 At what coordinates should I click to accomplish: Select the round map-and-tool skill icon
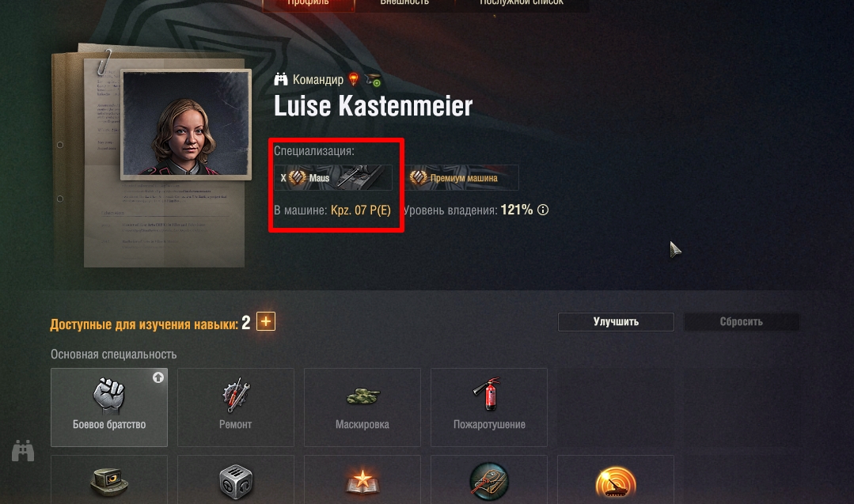(x=488, y=481)
